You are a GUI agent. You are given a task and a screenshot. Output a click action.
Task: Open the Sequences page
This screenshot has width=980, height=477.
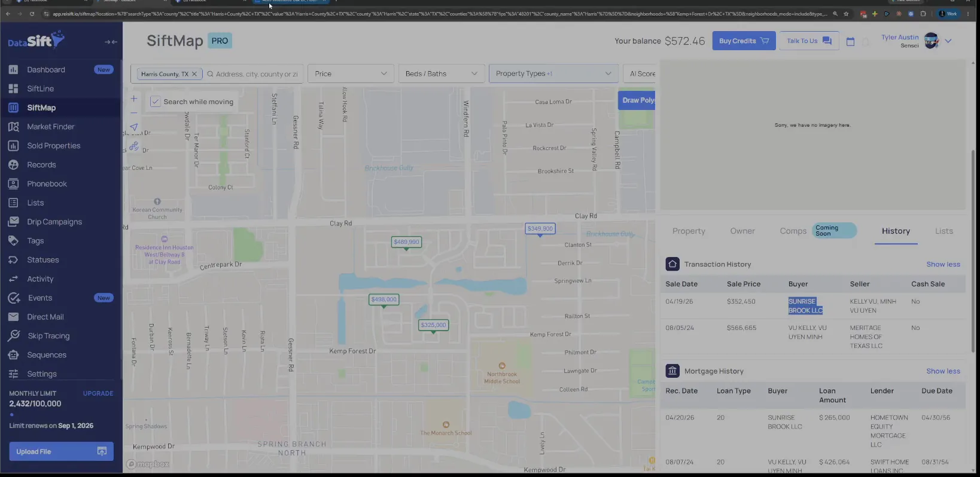click(x=47, y=355)
